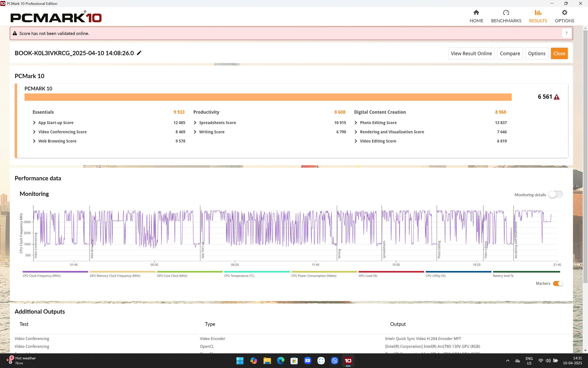
Task: Toggle CPU Temperature (°C) legend series
Action: [257, 274]
